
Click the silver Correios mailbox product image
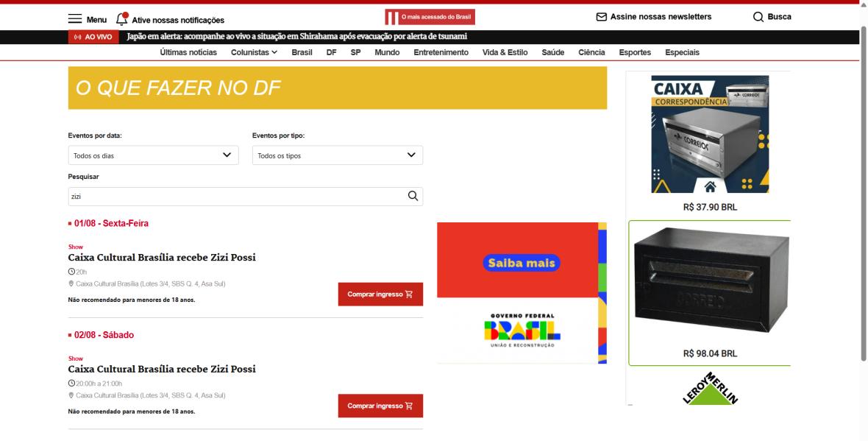[x=711, y=134]
